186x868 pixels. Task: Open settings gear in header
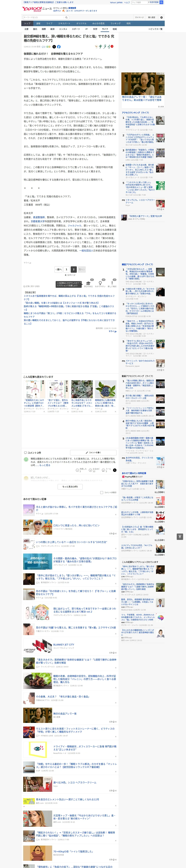click(161, 18)
